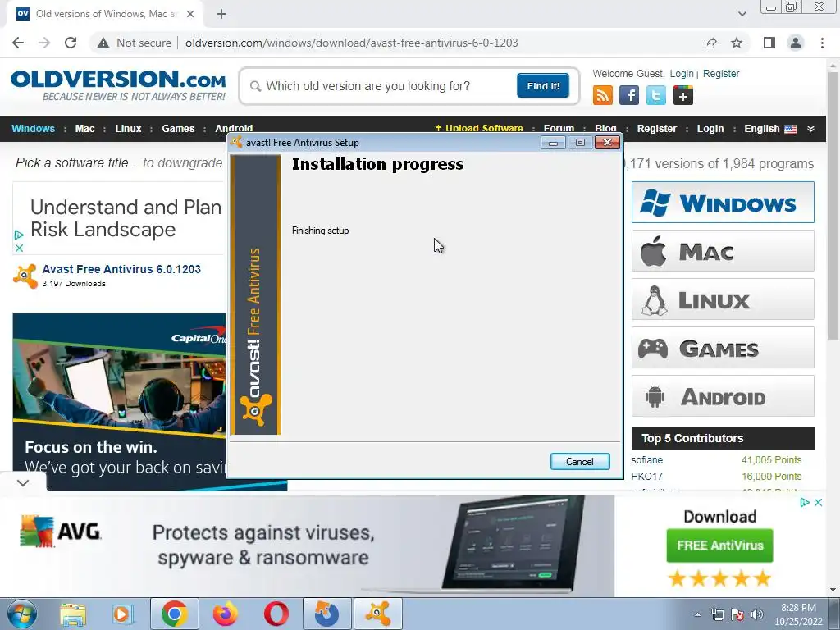Switch to Chrome in the taskbar
Viewport: 840px width, 630px height.
point(174,614)
